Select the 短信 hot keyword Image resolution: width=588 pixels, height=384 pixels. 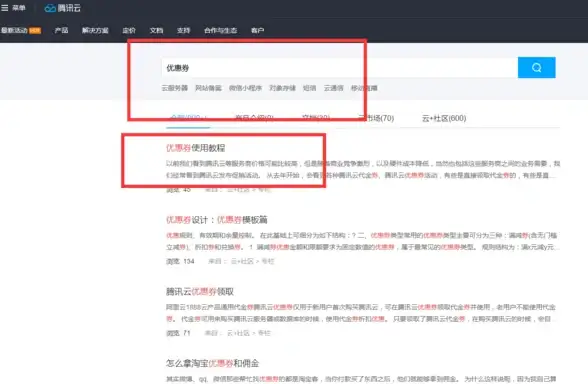click(x=309, y=88)
